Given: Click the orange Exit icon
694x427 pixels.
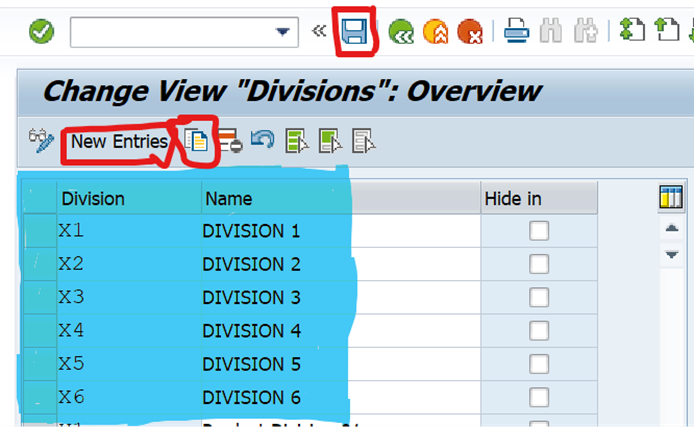Looking at the screenshot, I should [435, 33].
